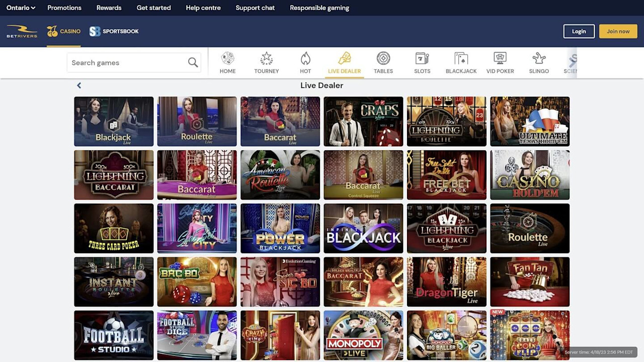Image resolution: width=644 pixels, height=362 pixels.
Task: Open Responsible gaming page
Action: pos(319,8)
